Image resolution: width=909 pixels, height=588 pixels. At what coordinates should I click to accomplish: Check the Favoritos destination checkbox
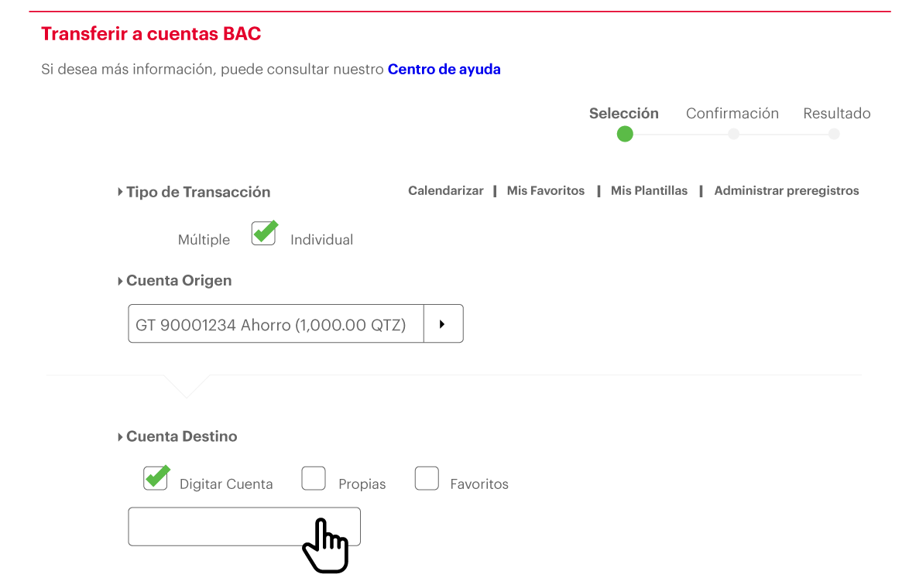pyautogui.click(x=427, y=478)
